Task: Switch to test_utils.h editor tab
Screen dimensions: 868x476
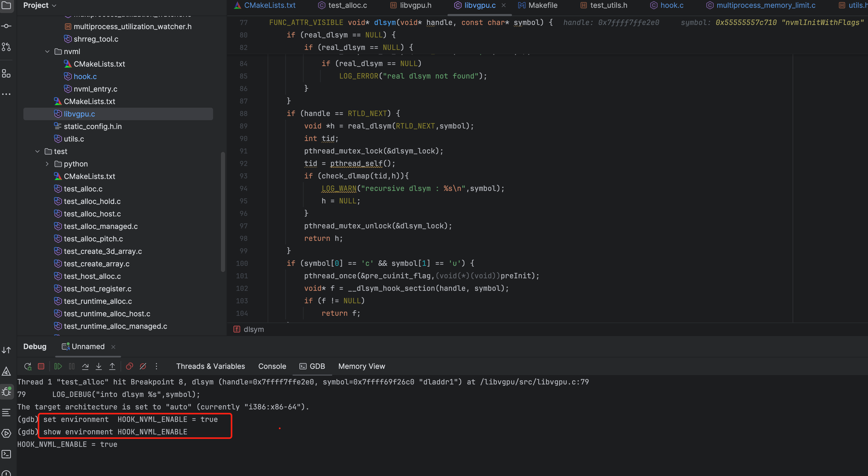Action: click(604, 5)
